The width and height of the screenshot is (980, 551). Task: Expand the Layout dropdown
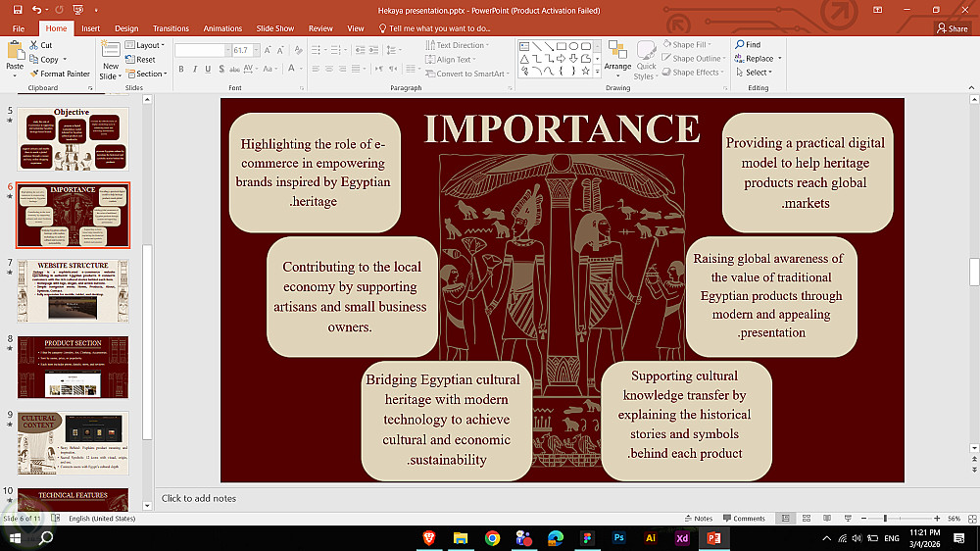(150, 45)
